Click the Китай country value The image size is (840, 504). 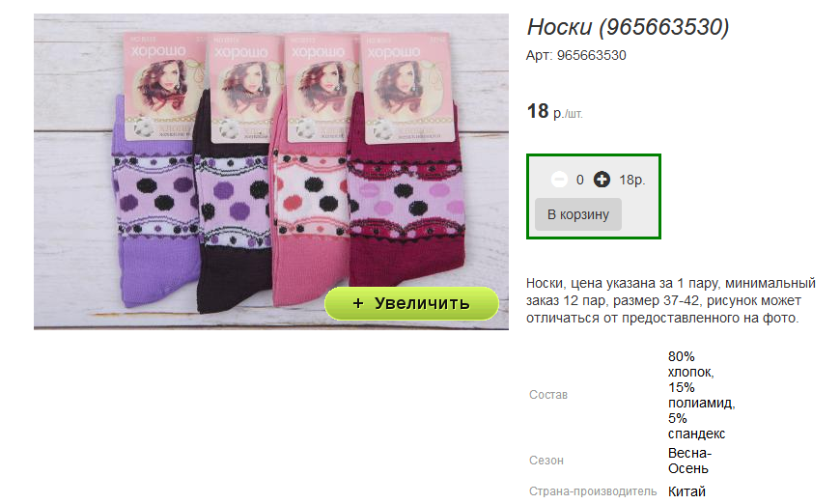coord(686,491)
